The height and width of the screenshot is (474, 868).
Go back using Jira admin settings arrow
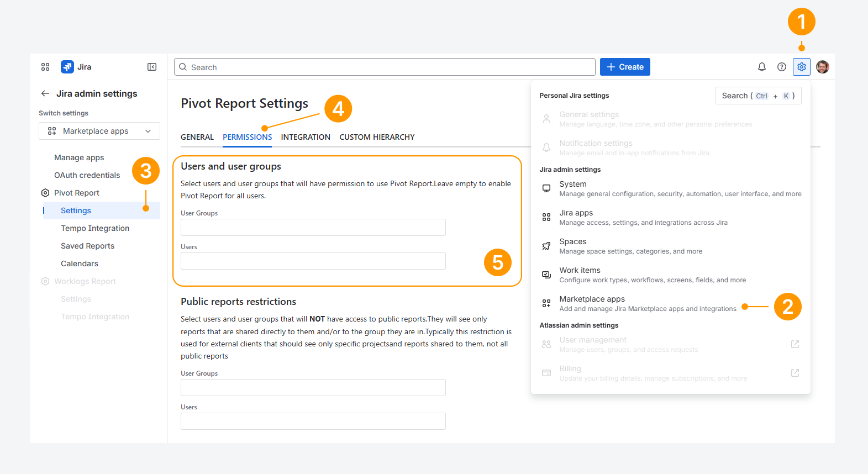pos(45,93)
